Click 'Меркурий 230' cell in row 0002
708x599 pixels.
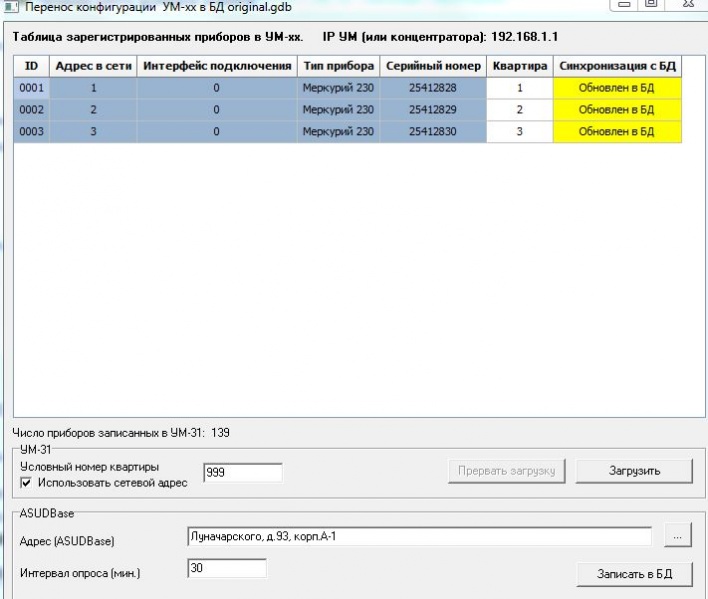338,110
